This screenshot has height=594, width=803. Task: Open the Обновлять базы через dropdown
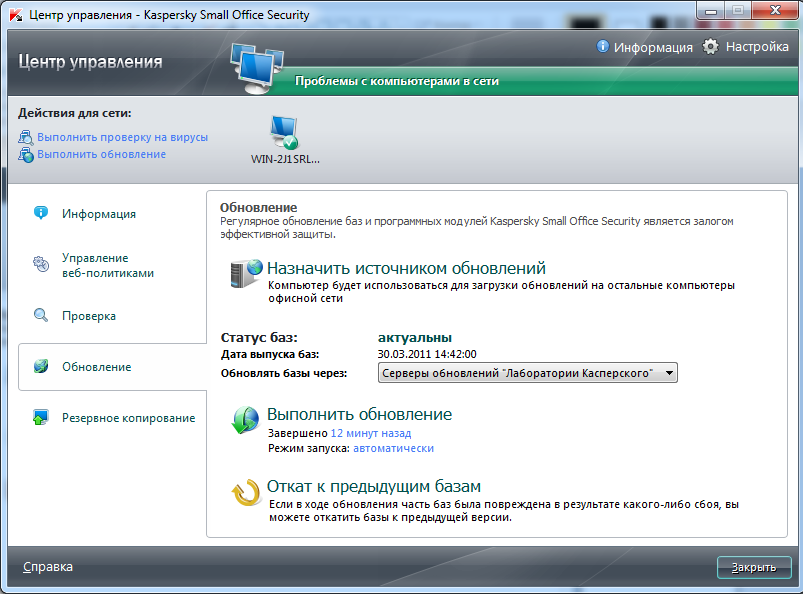[x=527, y=373]
